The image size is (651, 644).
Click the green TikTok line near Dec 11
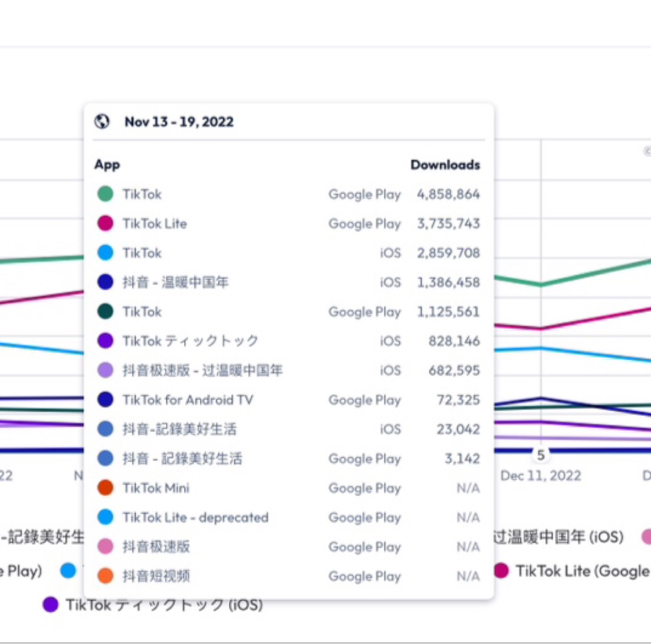[x=540, y=285]
